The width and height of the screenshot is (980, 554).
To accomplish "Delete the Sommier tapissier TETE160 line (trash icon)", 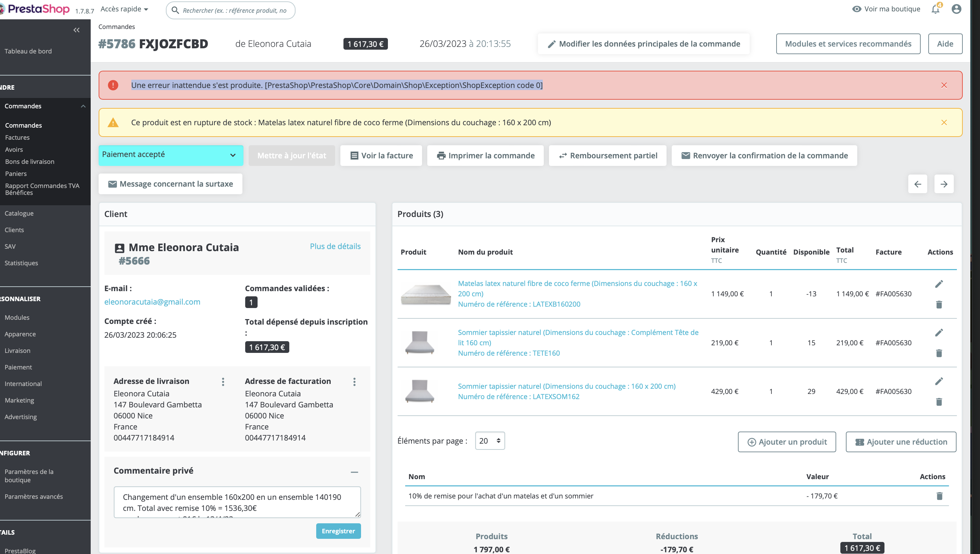I will [939, 354].
